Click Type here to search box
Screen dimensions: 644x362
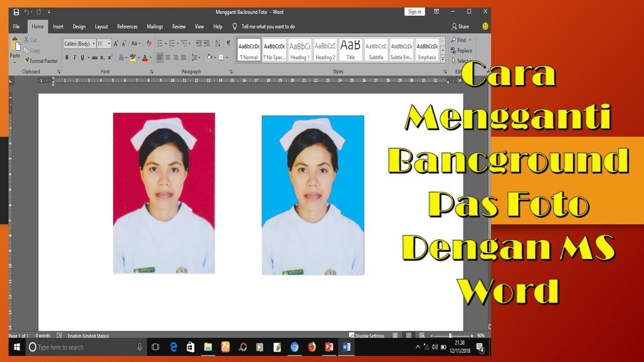click(86, 347)
